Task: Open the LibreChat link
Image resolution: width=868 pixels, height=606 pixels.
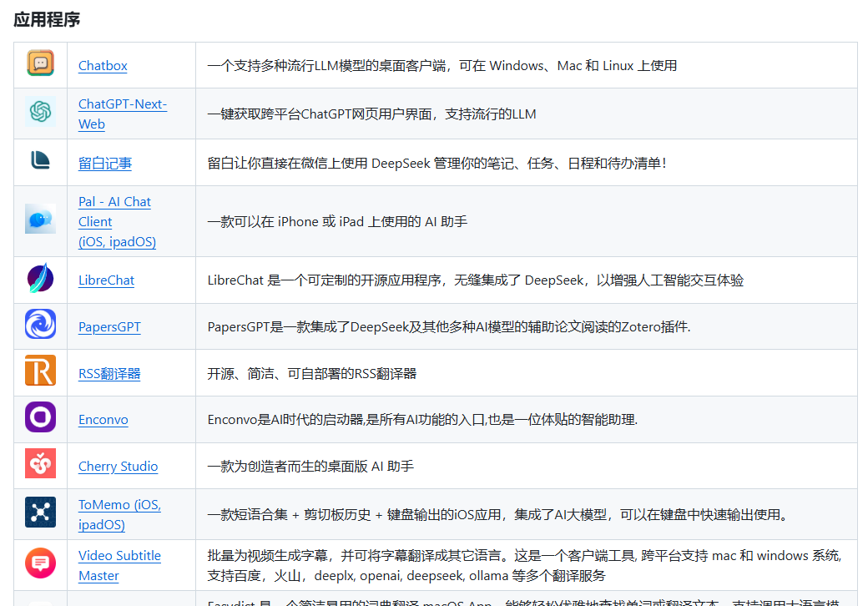Action: coord(106,280)
